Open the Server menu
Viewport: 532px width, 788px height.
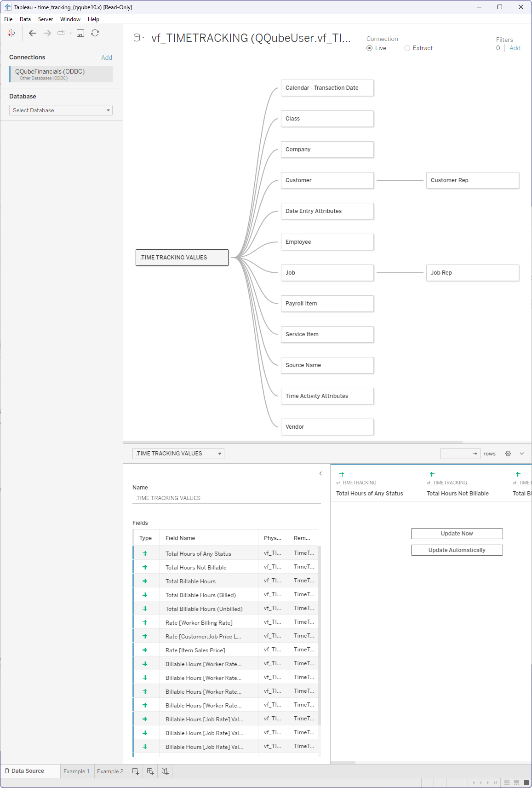[46, 19]
